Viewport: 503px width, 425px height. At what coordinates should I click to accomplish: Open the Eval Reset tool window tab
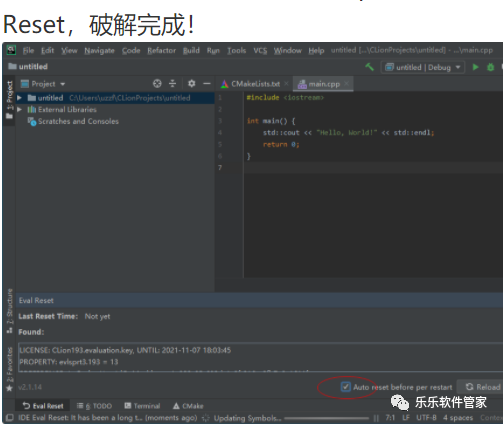[43, 406]
